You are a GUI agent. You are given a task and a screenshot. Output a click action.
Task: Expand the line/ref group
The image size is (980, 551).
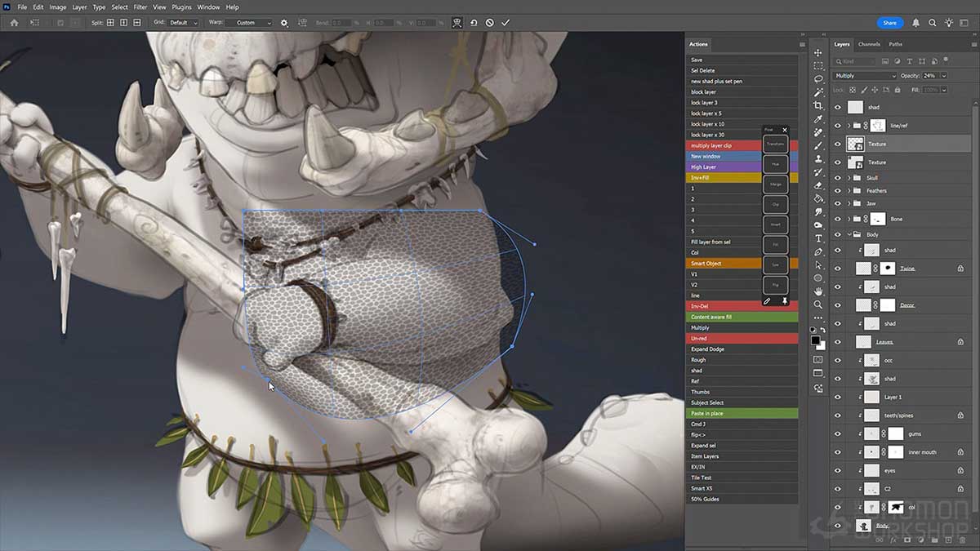coord(849,126)
